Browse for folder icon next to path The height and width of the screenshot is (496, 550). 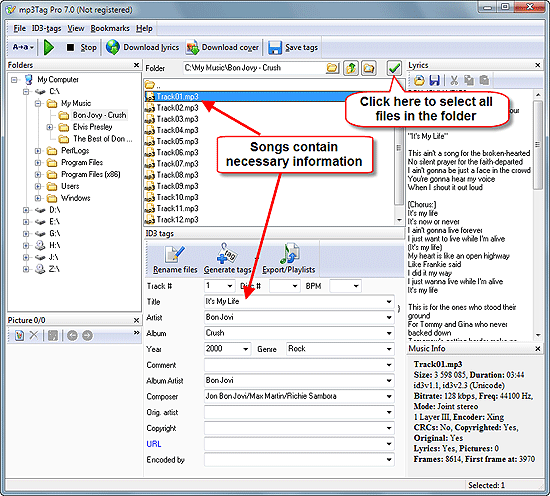[x=333, y=68]
